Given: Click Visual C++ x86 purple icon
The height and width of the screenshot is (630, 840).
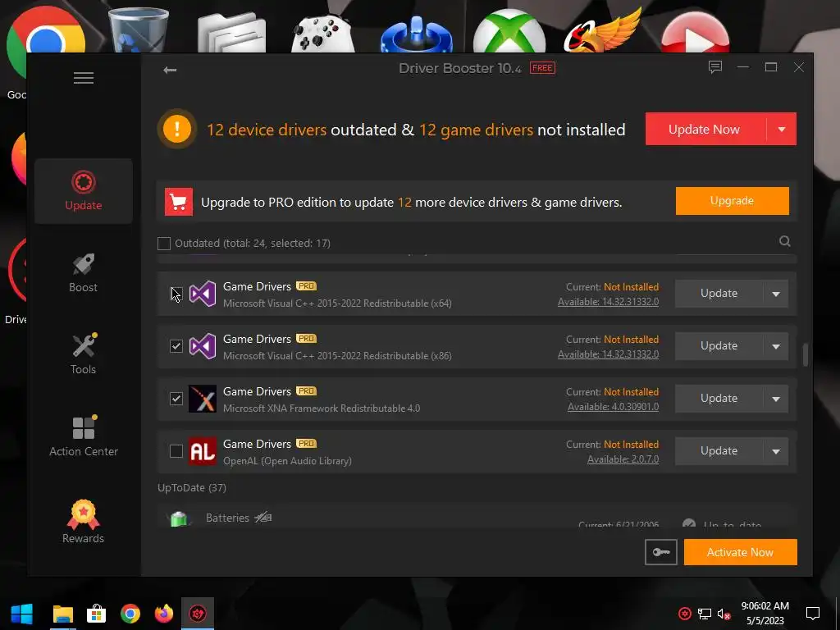Looking at the screenshot, I should (203, 346).
